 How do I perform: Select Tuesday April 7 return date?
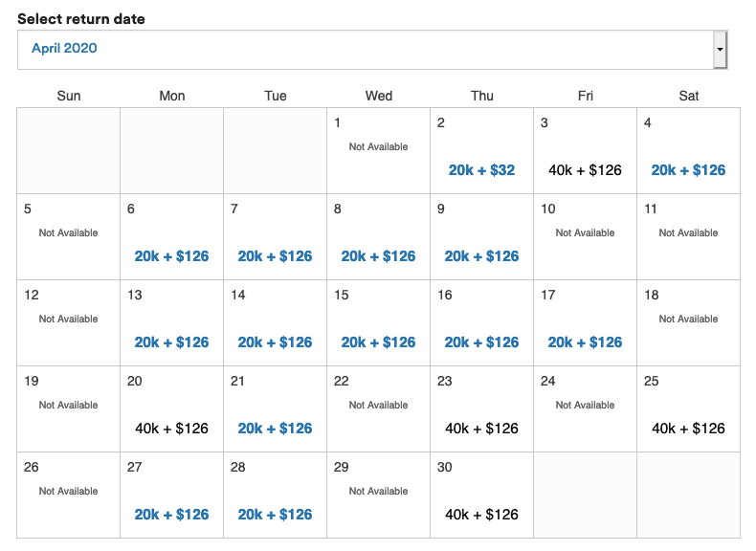coord(275,256)
